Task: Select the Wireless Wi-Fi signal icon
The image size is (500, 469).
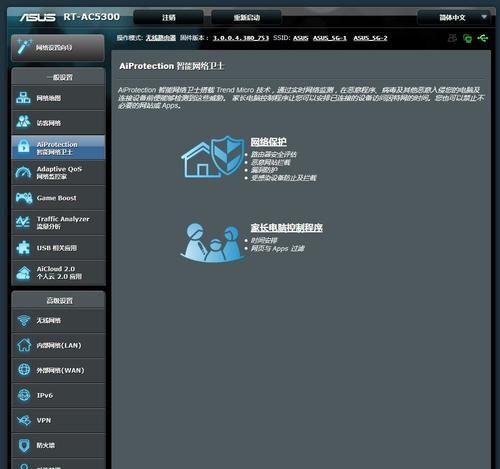Action: click(24, 320)
